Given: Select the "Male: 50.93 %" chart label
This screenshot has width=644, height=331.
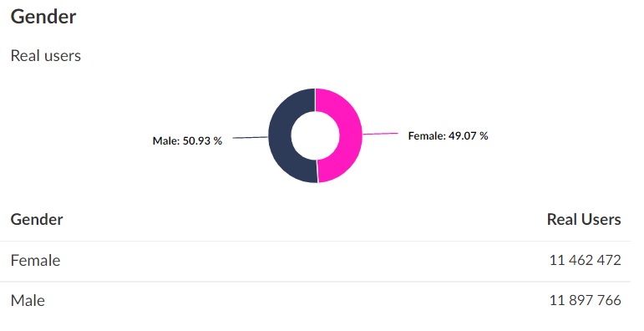Looking at the screenshot, I should click(x=187, y=141).
